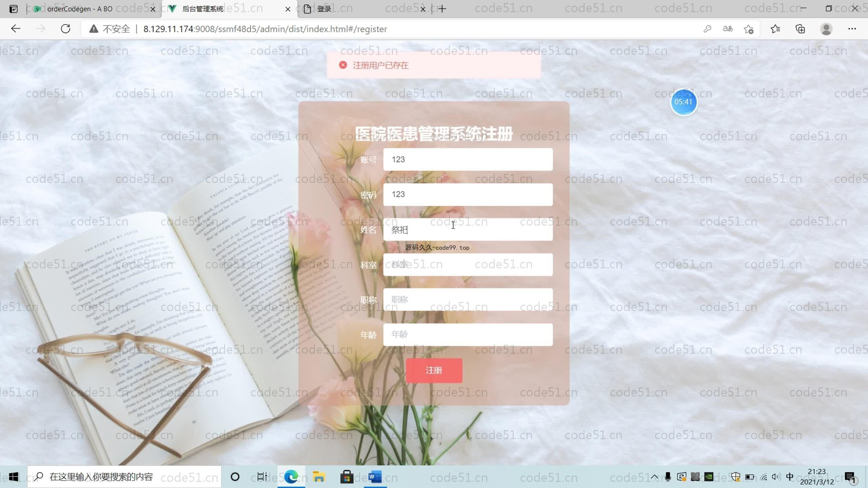Screen dimensions: 868x488
Task: Open the Collections icon
Action: [800, 29]
